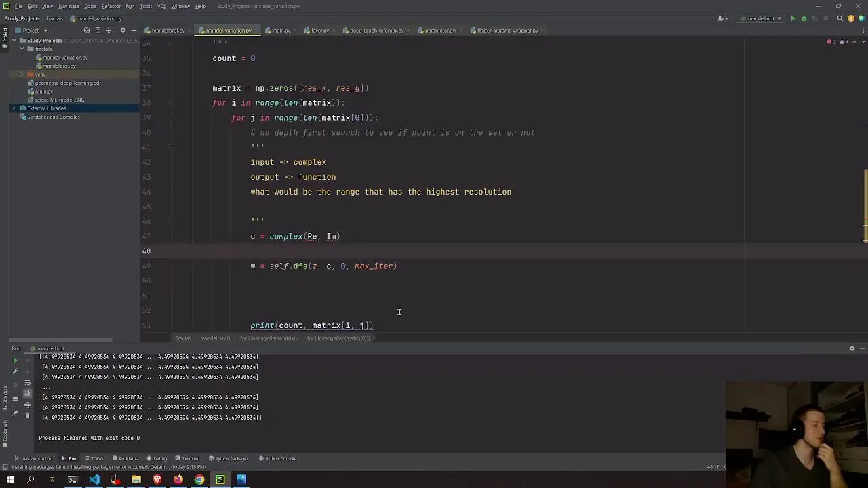868x488 pixels.
Task: Select select_ML_model.PNG file
Action: (x=60, y=100)
